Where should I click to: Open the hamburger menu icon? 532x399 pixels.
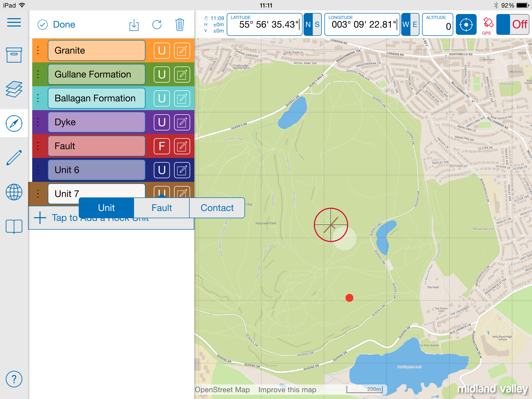[x=14, y=22]
